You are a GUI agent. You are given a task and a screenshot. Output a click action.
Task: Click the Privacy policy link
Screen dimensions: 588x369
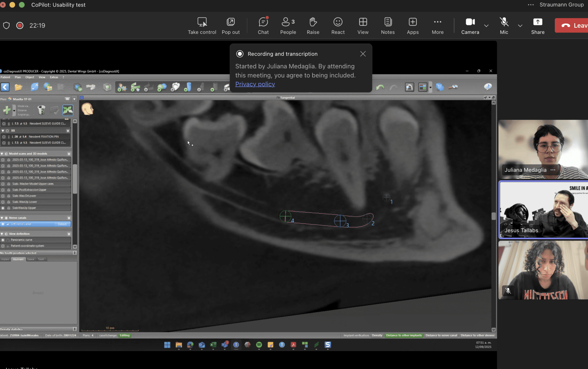click(x=255, y=84)
